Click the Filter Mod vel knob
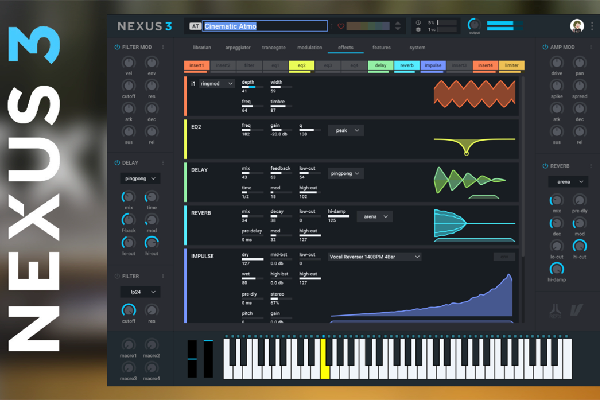Image resolution: width=600 pixels, height=400 pixels. point(129,62)
